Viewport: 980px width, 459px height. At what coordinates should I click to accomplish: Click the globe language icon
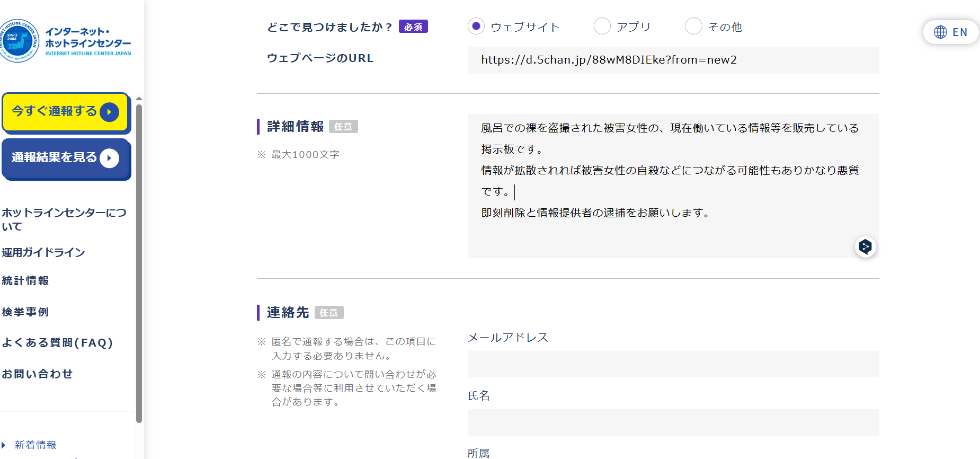pos(940,32)
